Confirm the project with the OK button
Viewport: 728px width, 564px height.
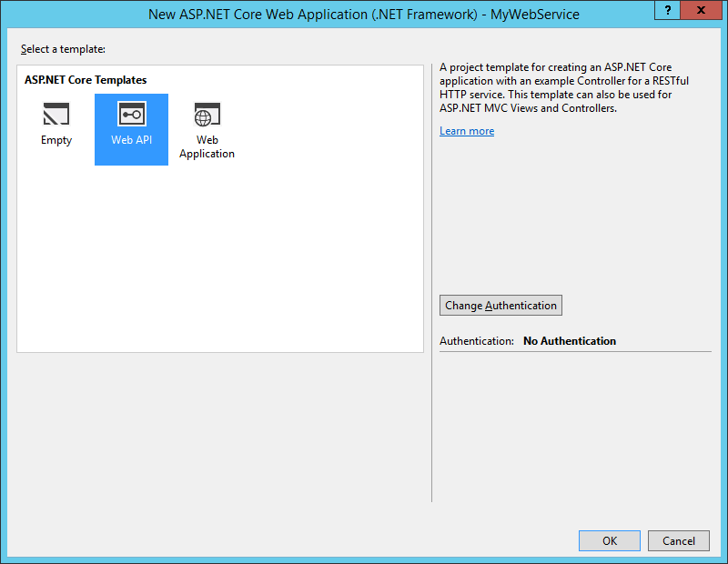click(609, 540)
